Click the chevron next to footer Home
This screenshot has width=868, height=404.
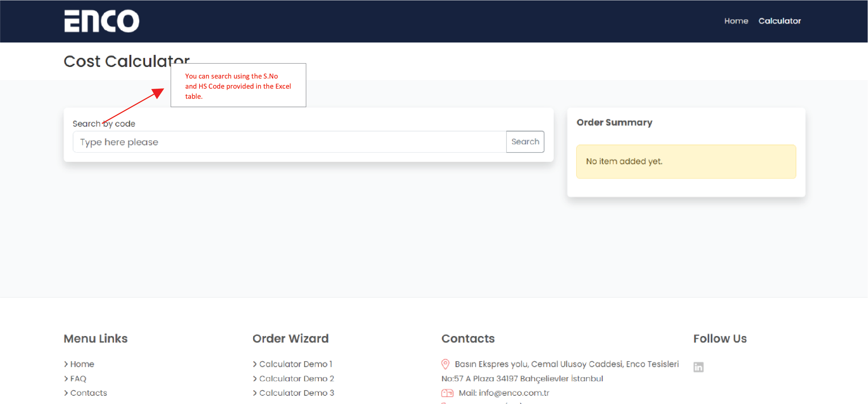(x=66, y=364)
